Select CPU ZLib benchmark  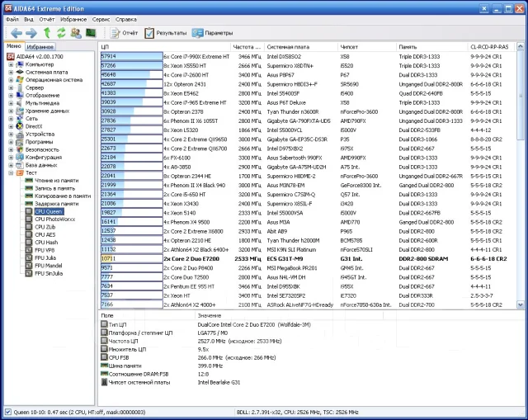click(x=45, y=227)
